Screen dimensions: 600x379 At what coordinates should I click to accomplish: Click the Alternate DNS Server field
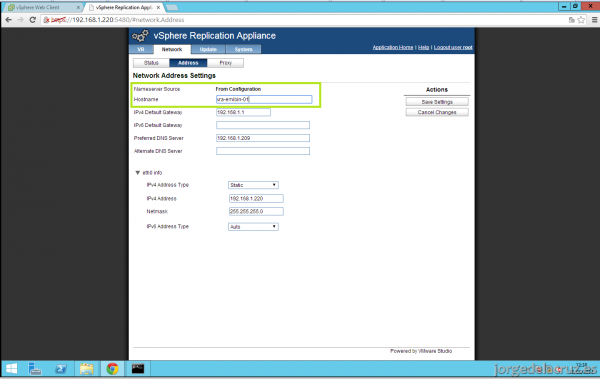pos(263,151)
